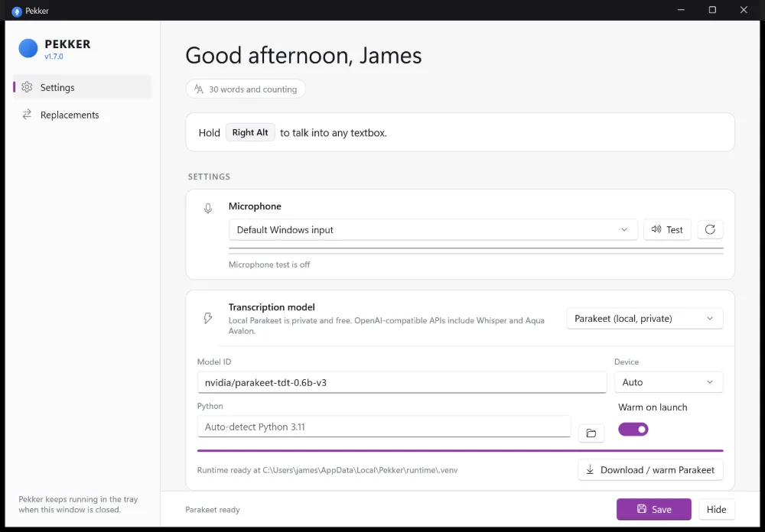765x532 pixels.
Task: Click the Device label
Action: 627,362
